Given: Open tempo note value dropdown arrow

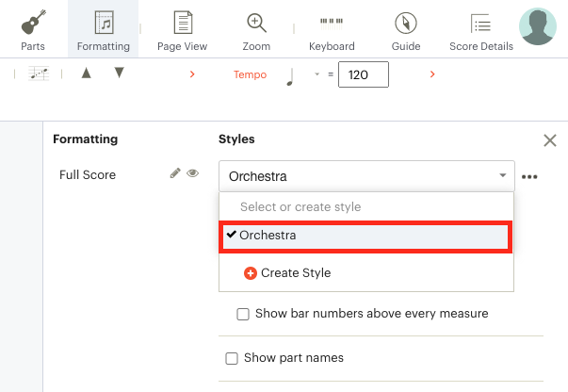Looking at the screenshot, I should [x=316, y=74].
